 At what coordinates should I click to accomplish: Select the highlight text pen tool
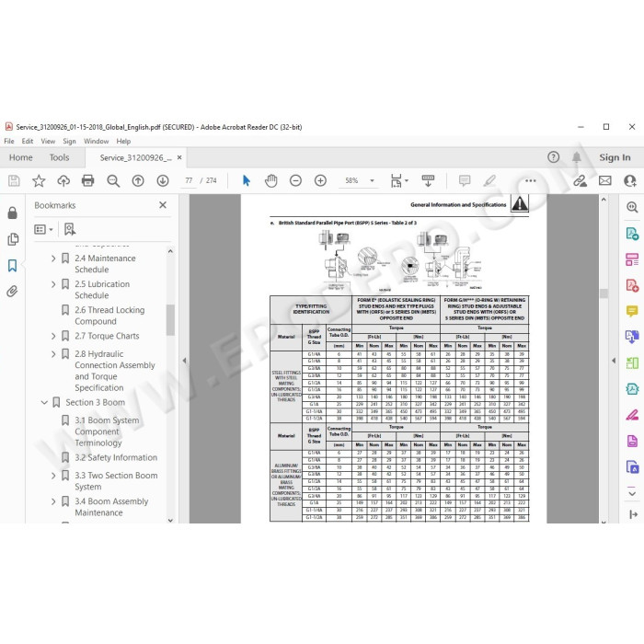point(489,180)
